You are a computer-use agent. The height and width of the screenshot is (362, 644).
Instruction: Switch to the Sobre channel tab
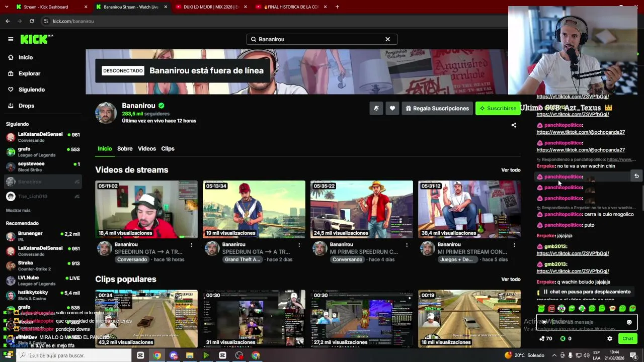tap(125, 149)
